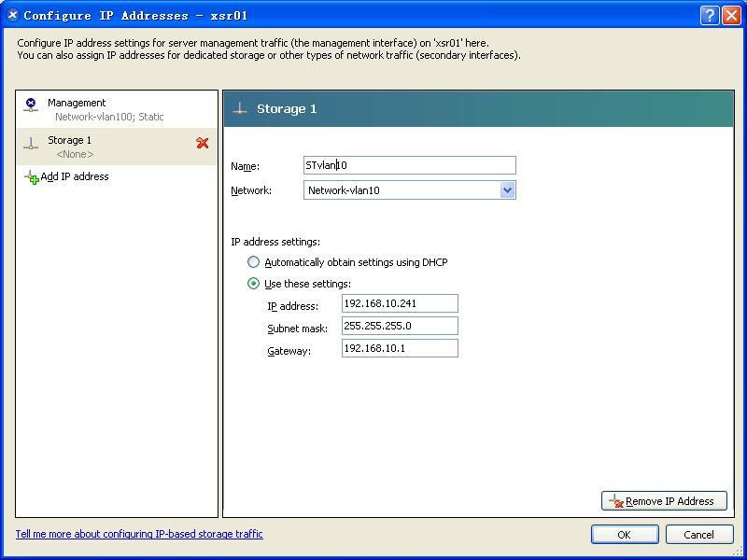Click the Remove IP Address button
Viewport: 747px width, 560px height.
tap(664, 501)
